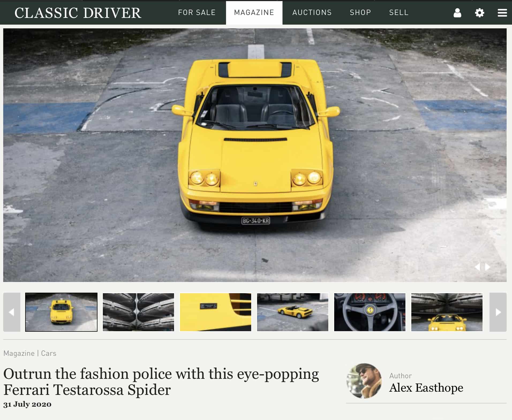The width and height of the screenshot is (512, 420).
Task: Show next image using white arrow overlay
Action: point(488,267)
